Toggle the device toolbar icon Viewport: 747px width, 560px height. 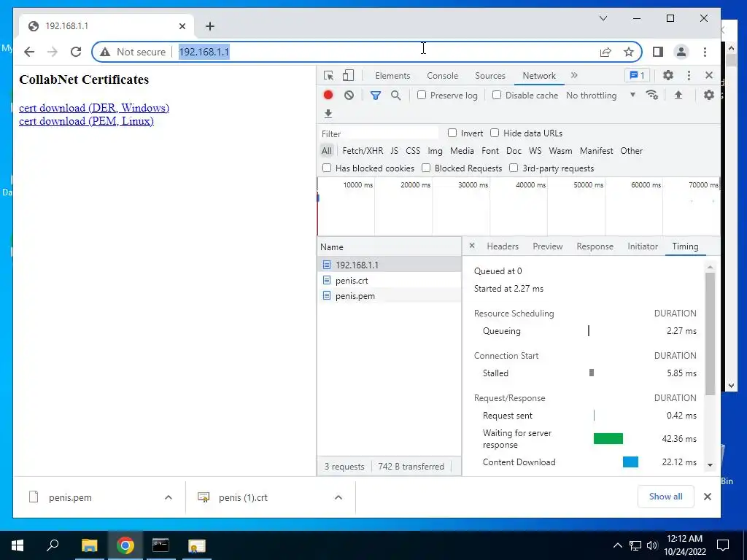(x=348, y=76)
